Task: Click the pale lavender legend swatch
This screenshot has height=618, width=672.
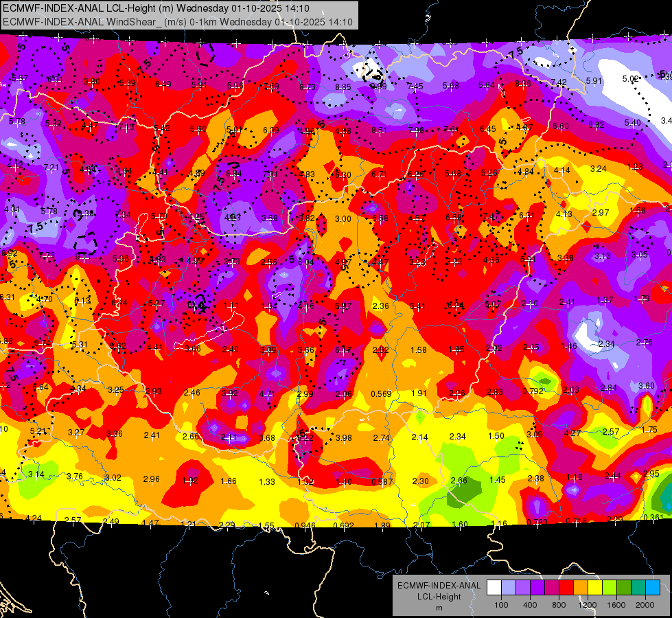Action: tap(509, 588)
